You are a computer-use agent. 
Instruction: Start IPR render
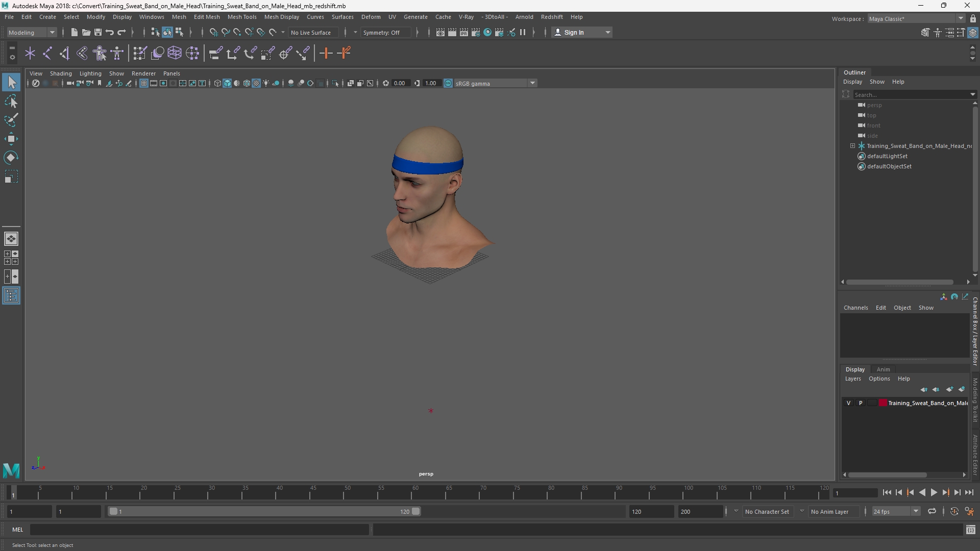[x=464, y=32]
